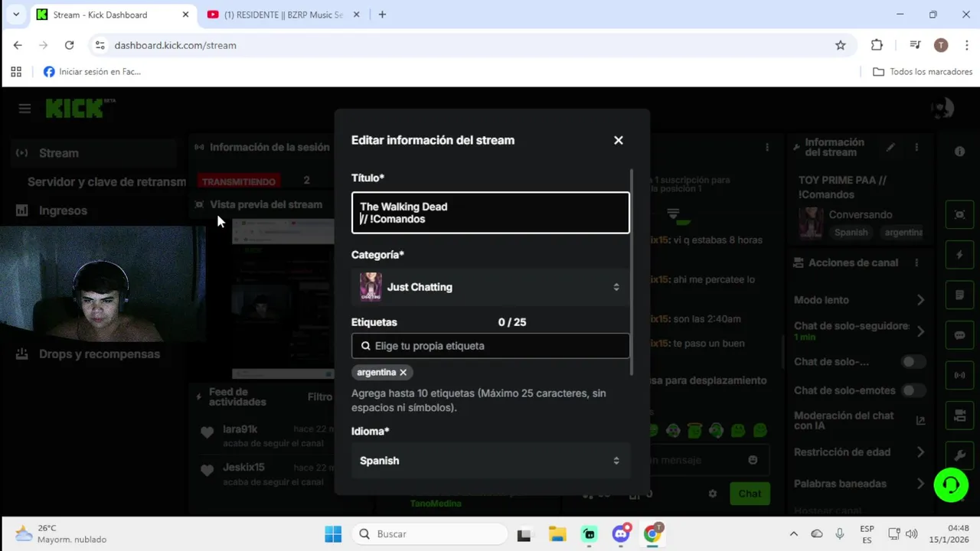980x551 pixels.
Task: Open Todos los marcadores folder
Action: (x=923, y=72)
